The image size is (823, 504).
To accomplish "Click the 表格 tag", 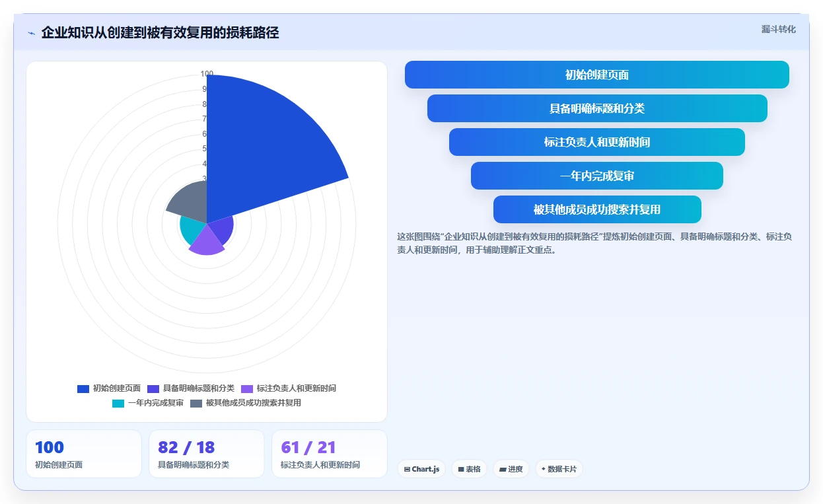I will 470,469.
